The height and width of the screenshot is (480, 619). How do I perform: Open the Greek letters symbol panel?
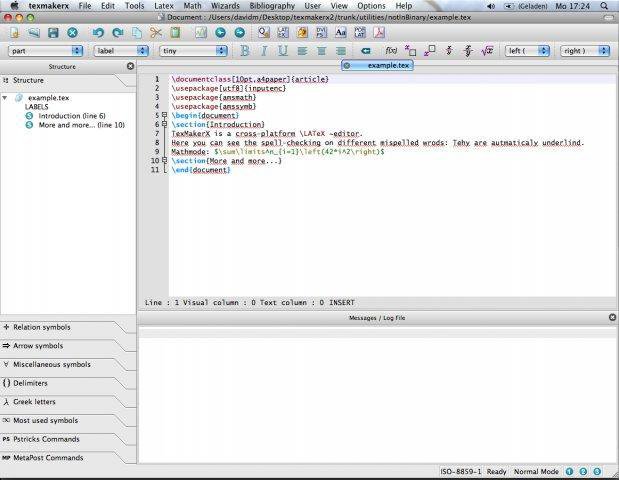click(40, 401)
